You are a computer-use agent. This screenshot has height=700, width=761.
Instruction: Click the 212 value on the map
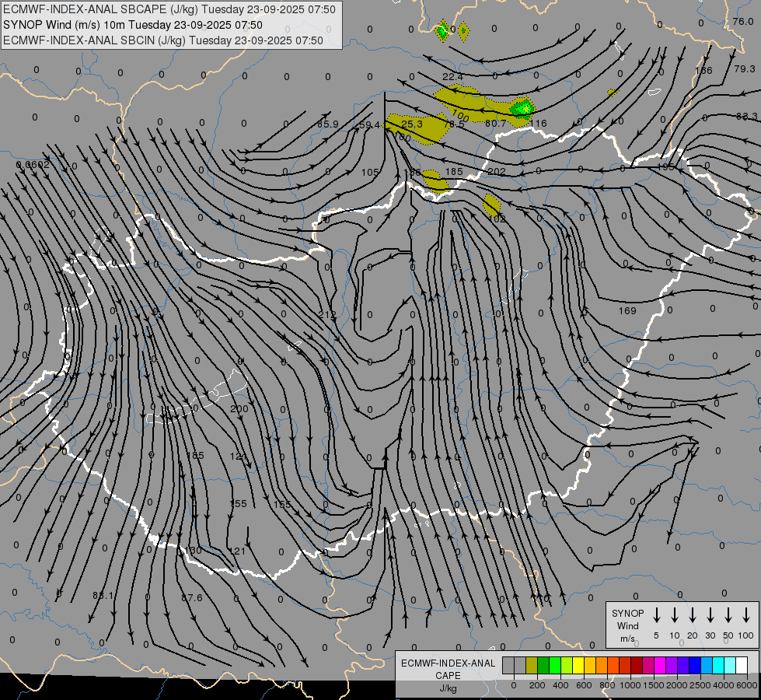(327, 315)
